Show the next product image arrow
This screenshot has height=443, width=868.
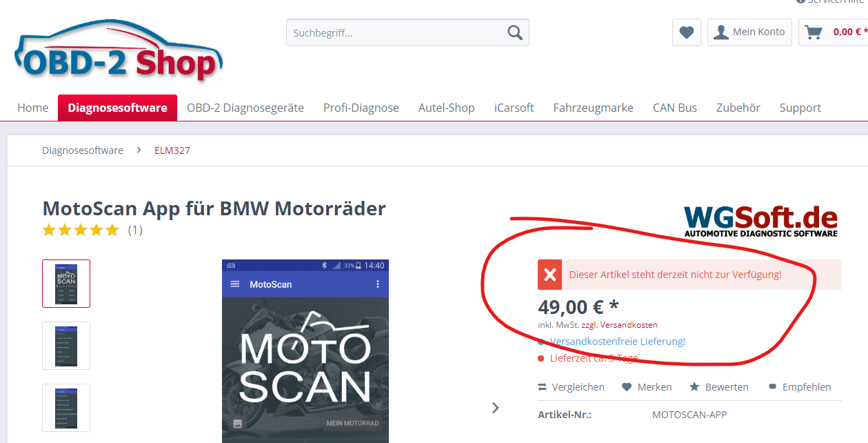pyautogui.click(x=495, y=408)
